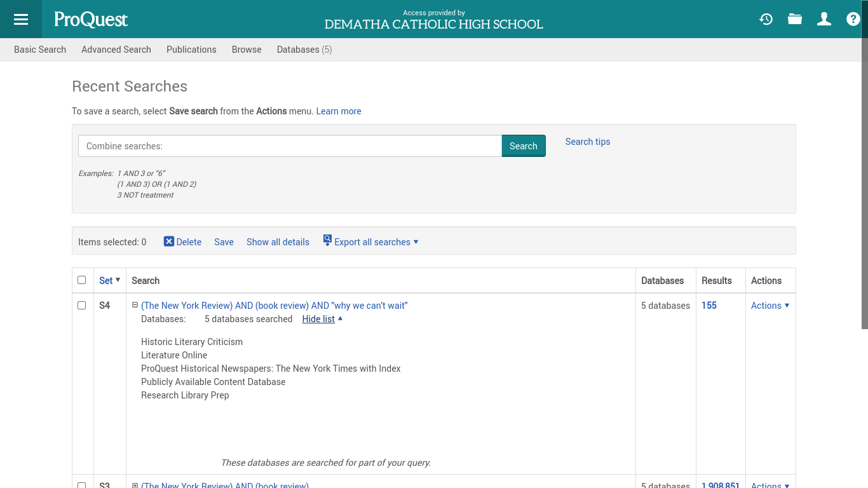Click the Export all searches icon
Viewport: 868px width, 488px height.
[327, 240]
